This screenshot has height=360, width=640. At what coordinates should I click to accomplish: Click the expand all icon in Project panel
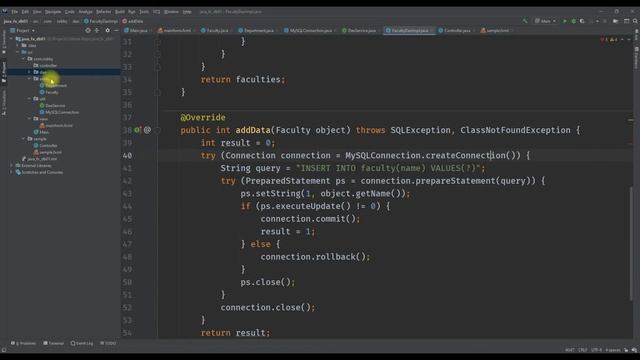click(x=97, y=31)
